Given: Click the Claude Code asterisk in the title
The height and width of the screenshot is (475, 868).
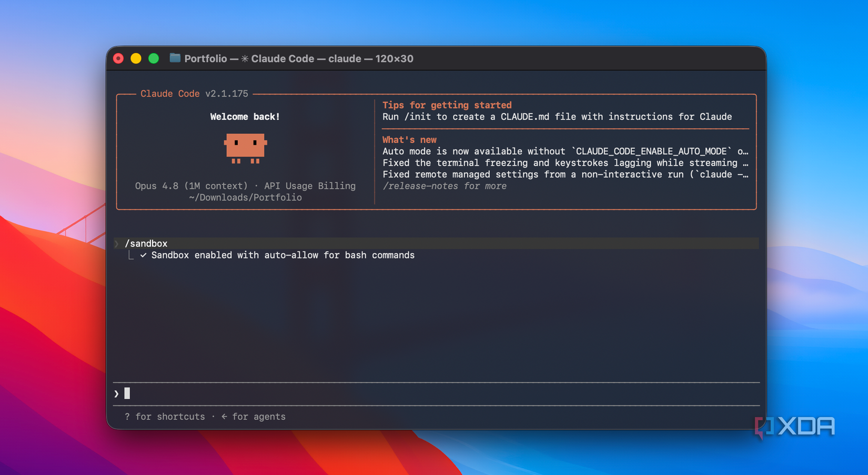Looking at the screenshot, I should pyautogui.click(x=245, y=59).
